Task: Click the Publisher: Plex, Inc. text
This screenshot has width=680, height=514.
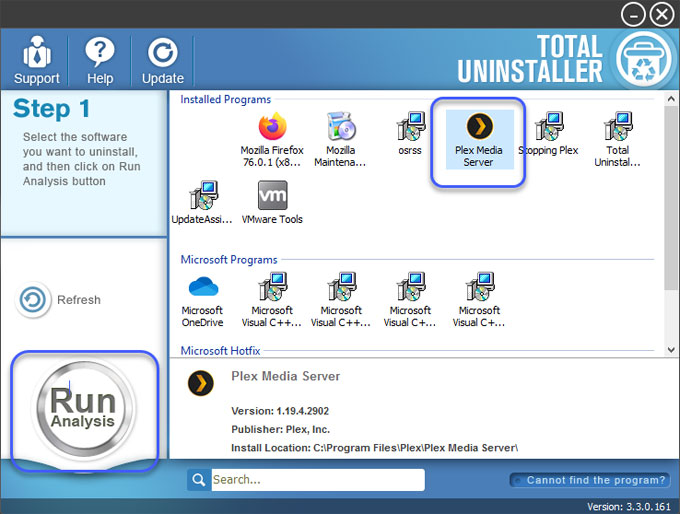Action: click(281, 429)
